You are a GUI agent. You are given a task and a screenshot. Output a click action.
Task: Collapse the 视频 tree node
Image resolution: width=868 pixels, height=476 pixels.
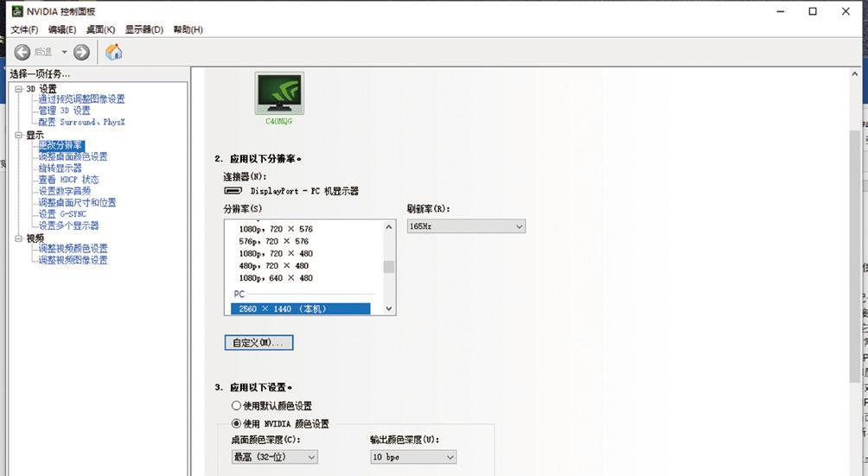point(18,238)
